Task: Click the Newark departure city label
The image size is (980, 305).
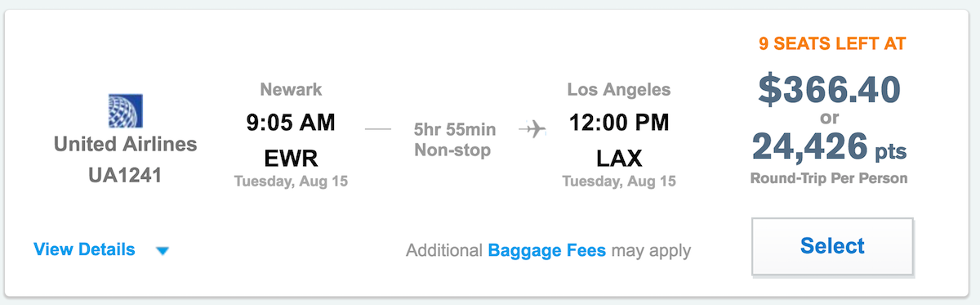Action: [x=292, y=90]
